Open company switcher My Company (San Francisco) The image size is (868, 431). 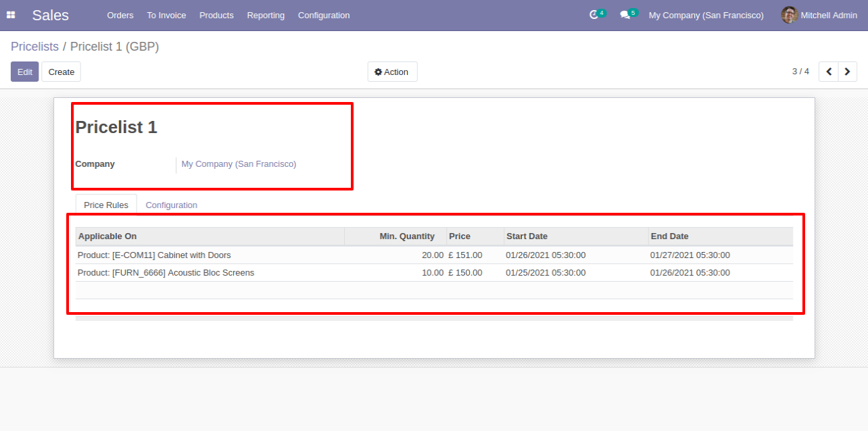(x=706, y=15)
